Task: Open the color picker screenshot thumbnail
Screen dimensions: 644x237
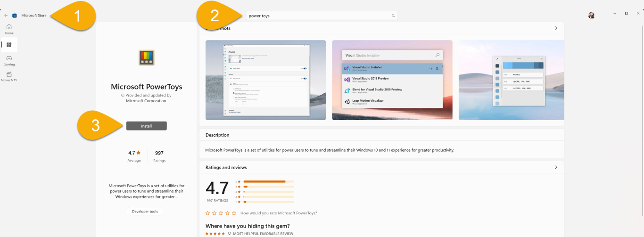Action: [512, 80]
